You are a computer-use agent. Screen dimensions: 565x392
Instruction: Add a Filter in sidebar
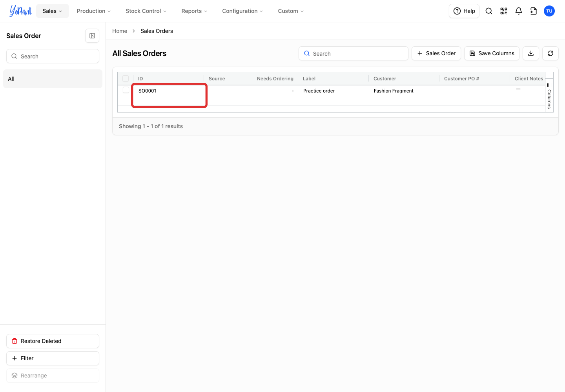(x=53, y=358)
